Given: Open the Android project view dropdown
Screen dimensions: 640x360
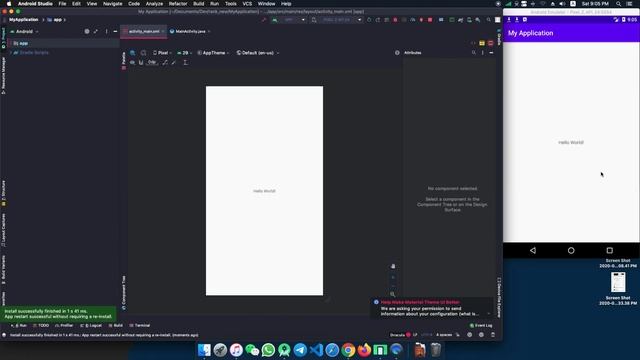Looking at the screenshot, I should pyautogui.click(x=24, y=31).
